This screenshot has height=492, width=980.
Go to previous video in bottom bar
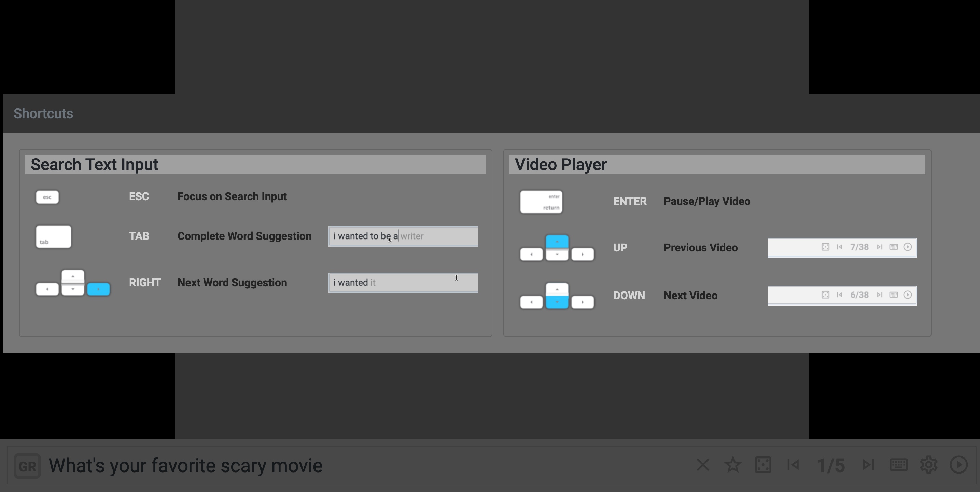coord(793,465)
